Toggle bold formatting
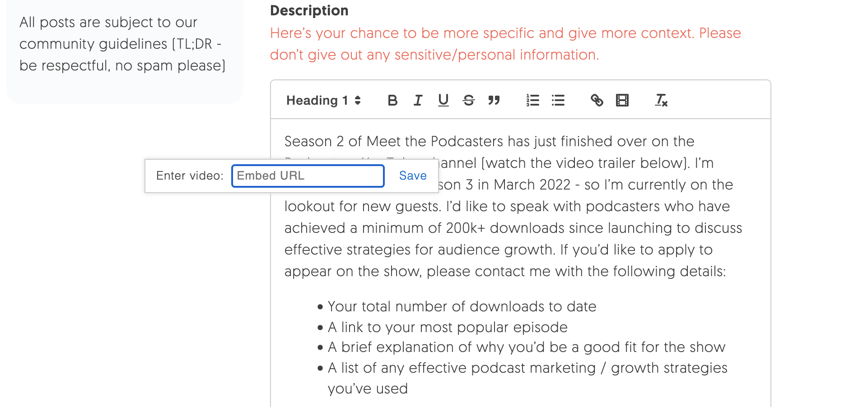The image size is (868, 407). [x=392, y=100]
